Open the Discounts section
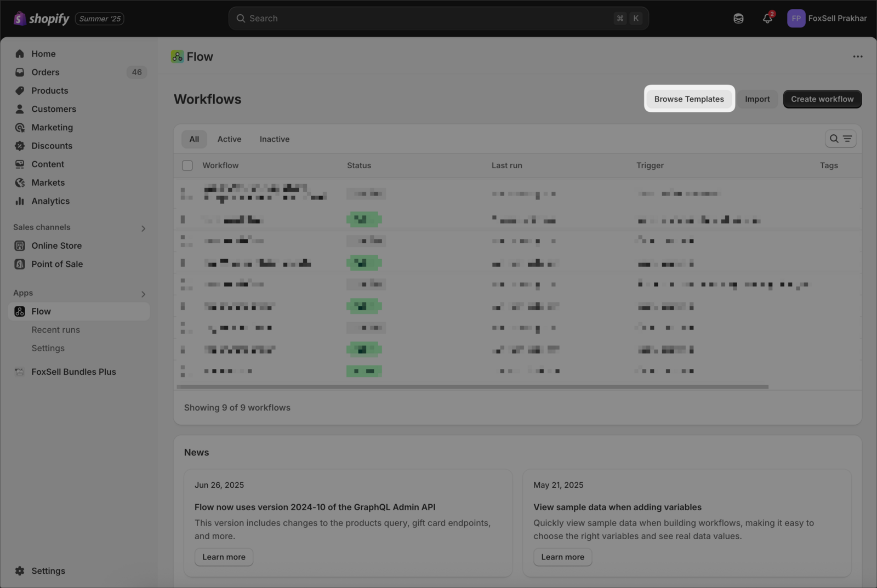 52,146
